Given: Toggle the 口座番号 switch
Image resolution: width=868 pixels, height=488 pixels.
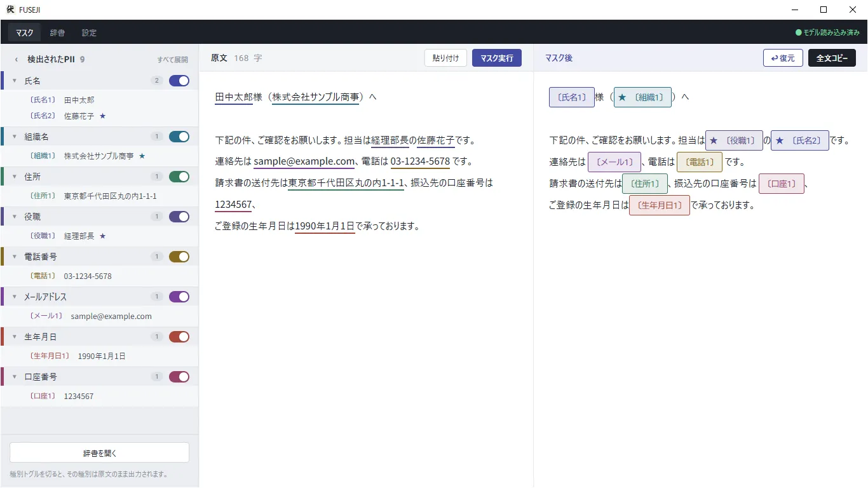Looking at the screenshot, I should pos(179,377).
